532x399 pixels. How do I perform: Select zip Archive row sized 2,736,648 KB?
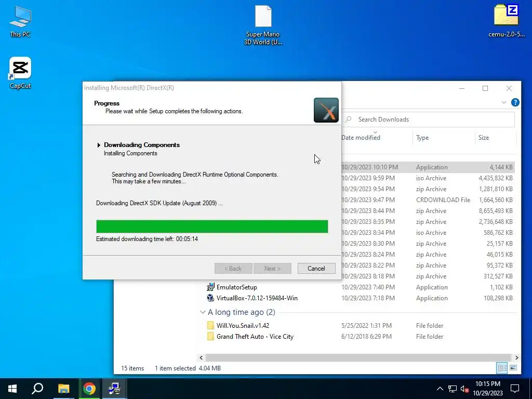click(x=428, y=221)
